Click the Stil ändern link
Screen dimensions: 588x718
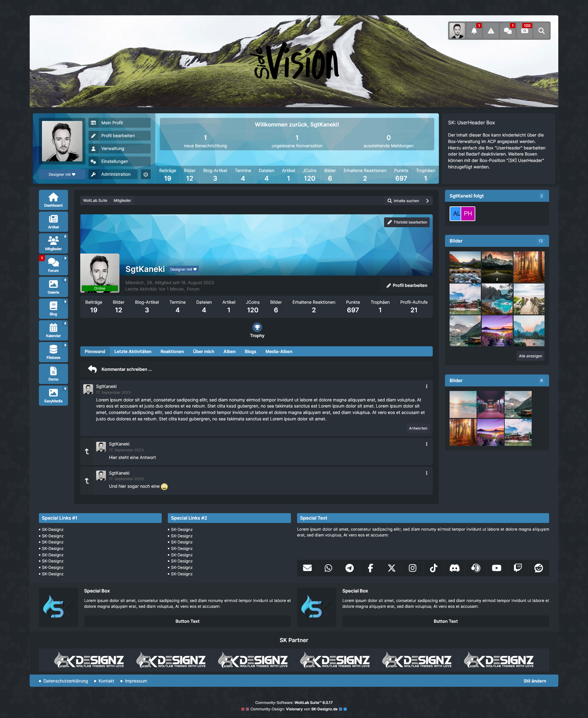pos(534,681)
